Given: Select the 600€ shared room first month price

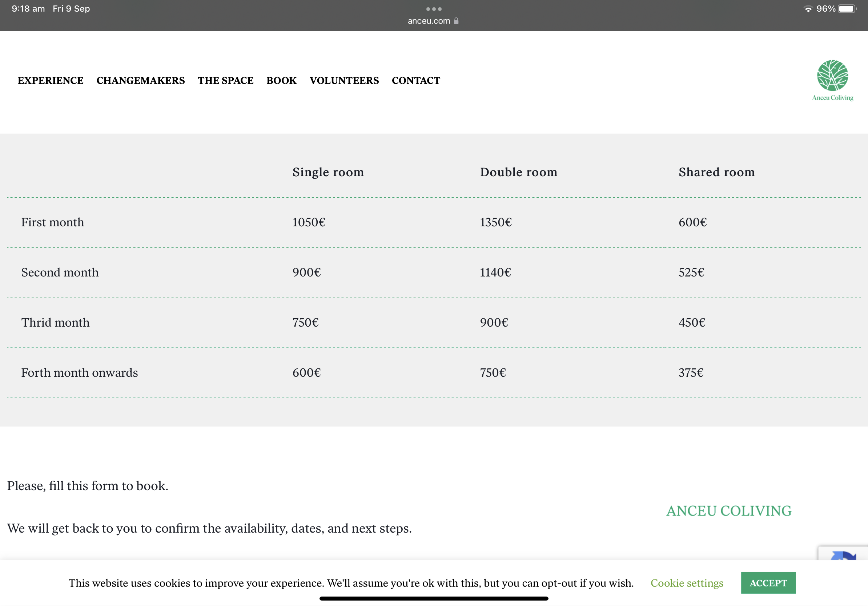Looking at the screenshot, I should (x=692, y=222).
